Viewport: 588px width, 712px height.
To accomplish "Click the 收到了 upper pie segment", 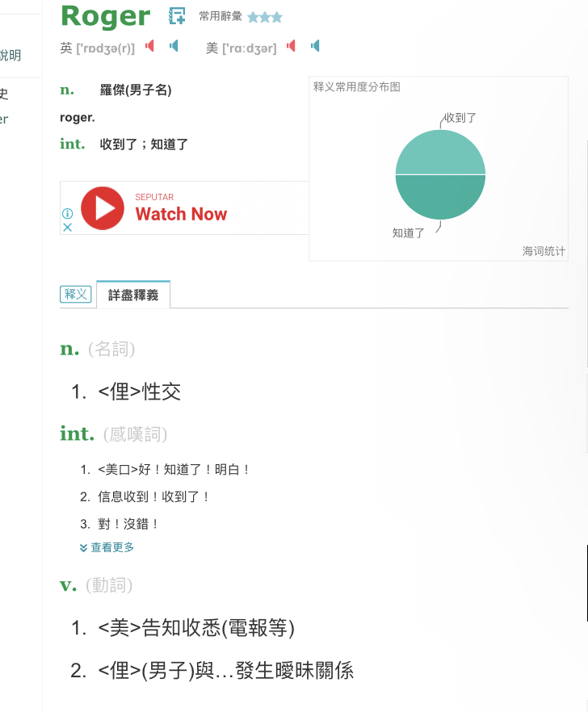I will 440,153.
